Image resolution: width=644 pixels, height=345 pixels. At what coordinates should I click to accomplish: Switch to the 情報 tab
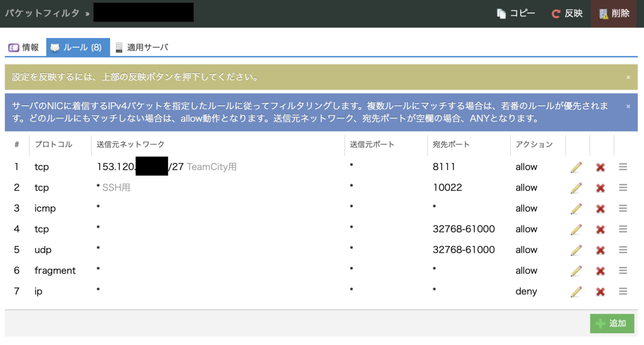pos(24,47)
